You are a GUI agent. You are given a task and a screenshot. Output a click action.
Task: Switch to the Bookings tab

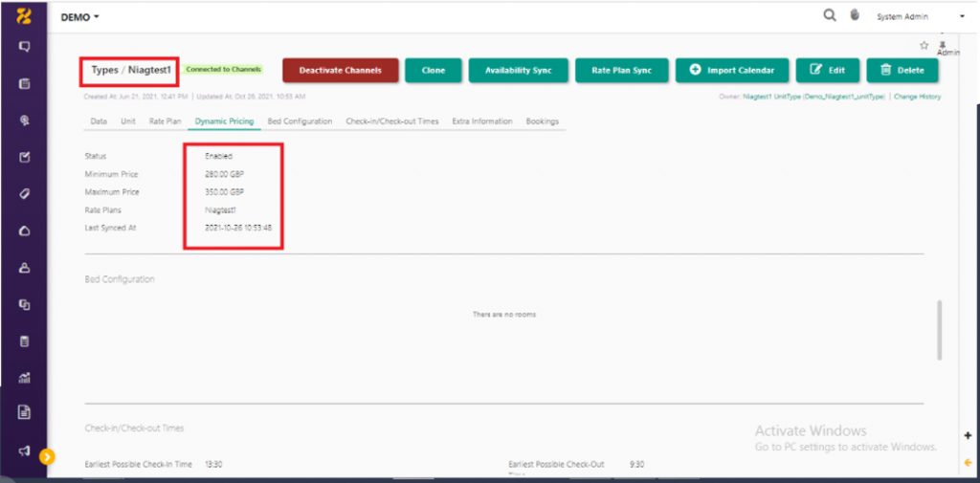(x=543, y=121)
